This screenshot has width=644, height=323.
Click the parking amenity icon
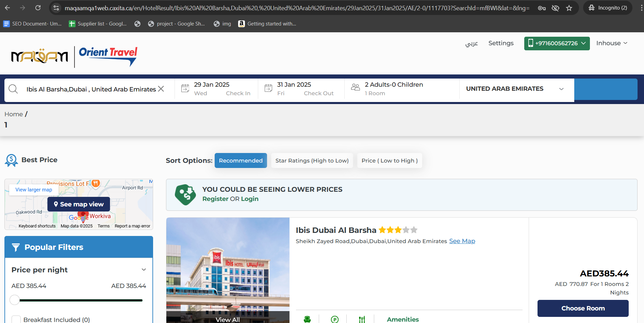[x=334, y=319]
